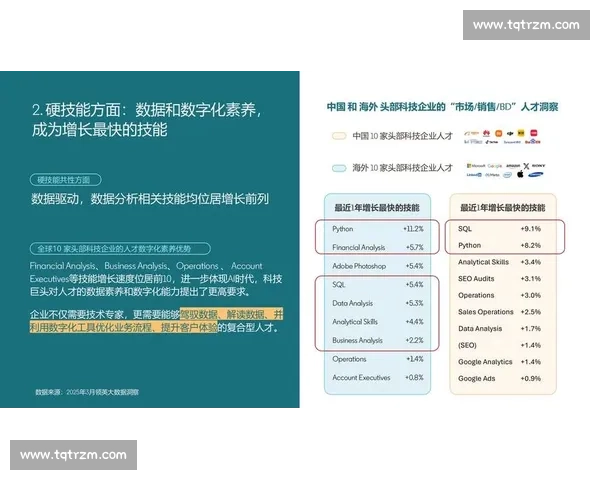Click the +3.4% Analytical Skills value
The height and width of the screenshot is (480, 600).
point(531,262)
